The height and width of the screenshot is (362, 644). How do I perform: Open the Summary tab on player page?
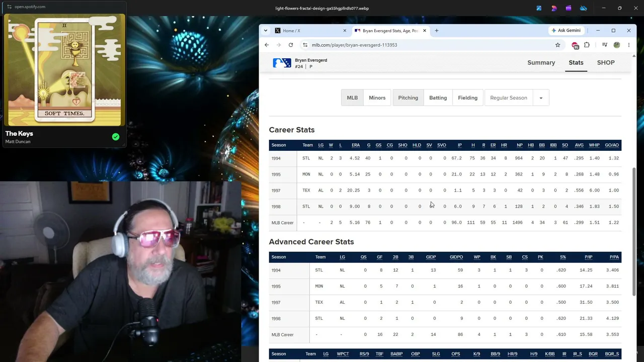541,62
